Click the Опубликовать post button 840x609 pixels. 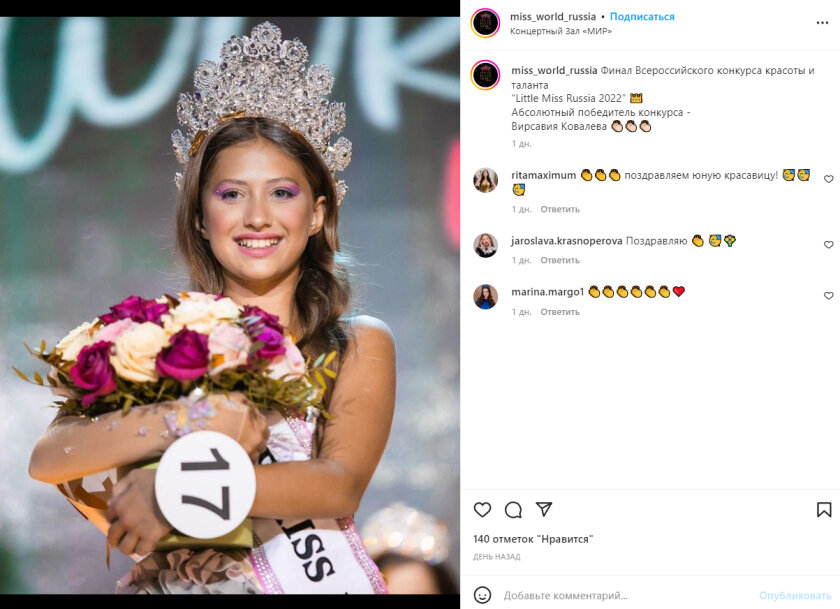click(795, 595)
